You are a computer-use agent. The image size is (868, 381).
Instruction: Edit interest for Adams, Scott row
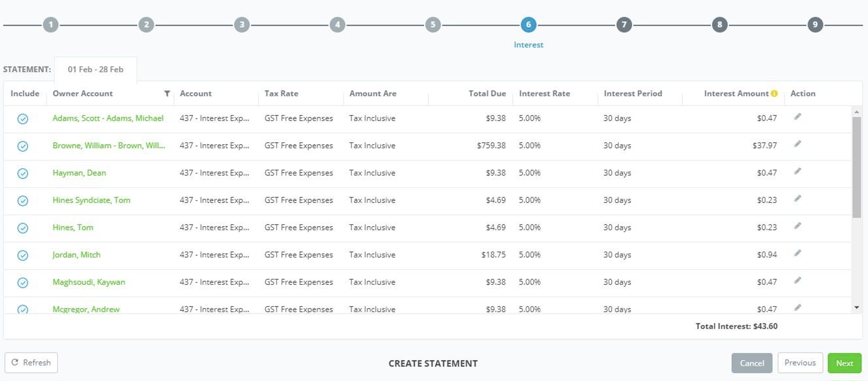click(x=797, y=117)
